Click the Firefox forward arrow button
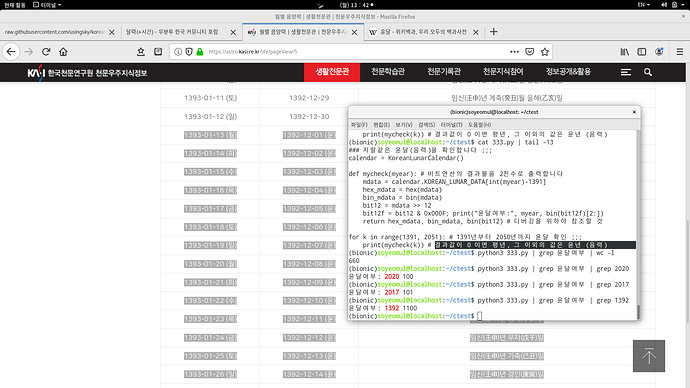The width and height of the screenshot is (690, 388). pos(29,51)
